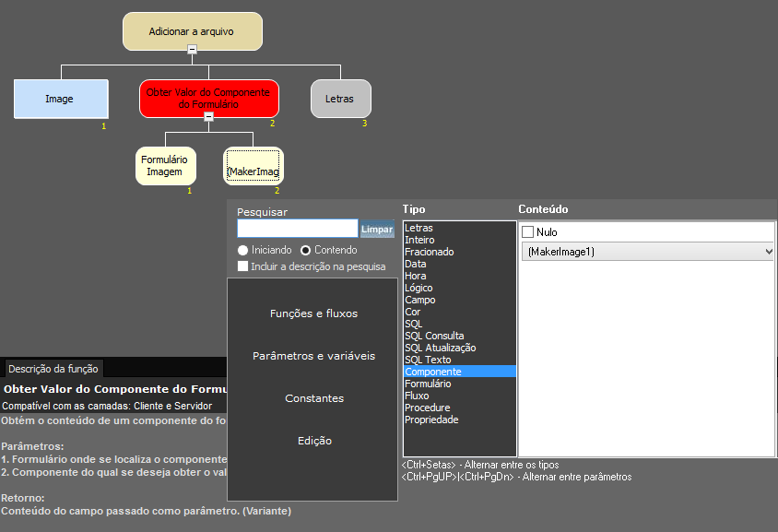Open the Edição section

[313, 441]
